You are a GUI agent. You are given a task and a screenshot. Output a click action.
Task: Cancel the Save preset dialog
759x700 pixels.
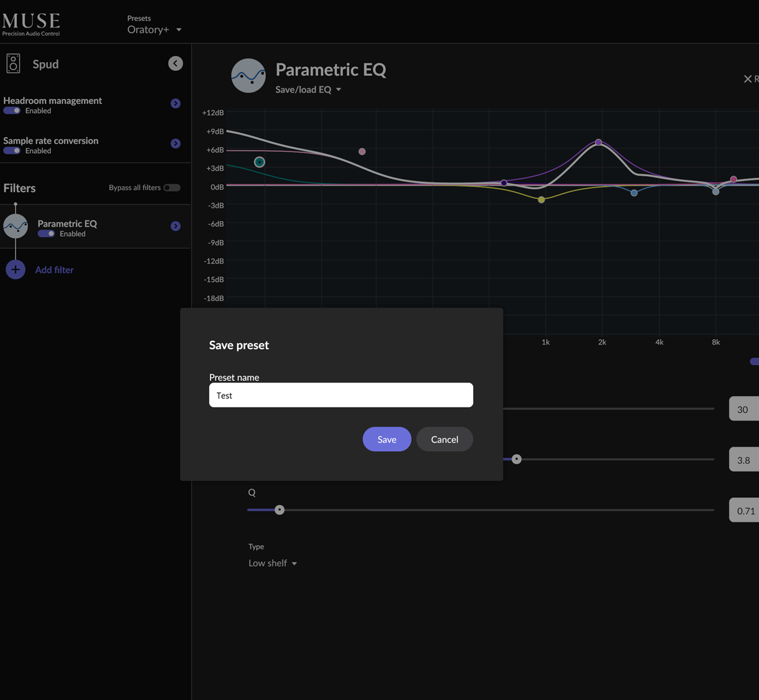coord(445,439)
